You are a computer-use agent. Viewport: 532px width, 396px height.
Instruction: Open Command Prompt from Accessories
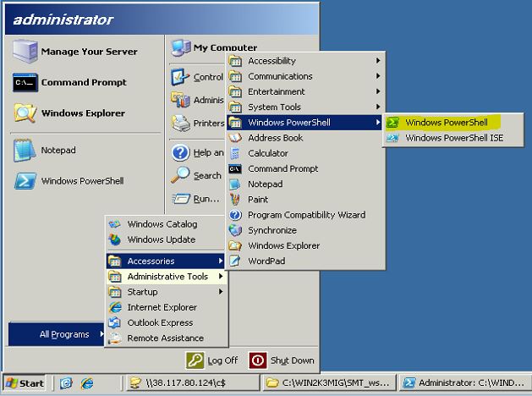pos(305,168)
